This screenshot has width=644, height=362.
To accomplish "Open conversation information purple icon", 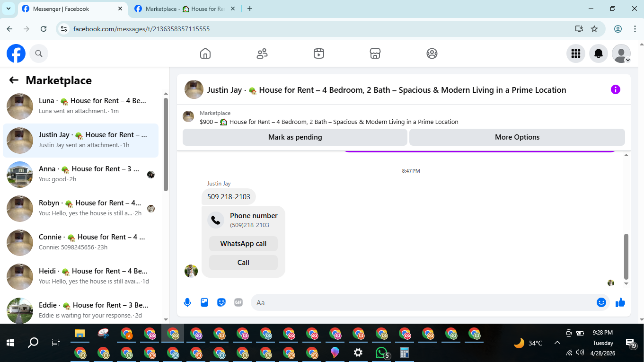I will (x=616, y=89).
